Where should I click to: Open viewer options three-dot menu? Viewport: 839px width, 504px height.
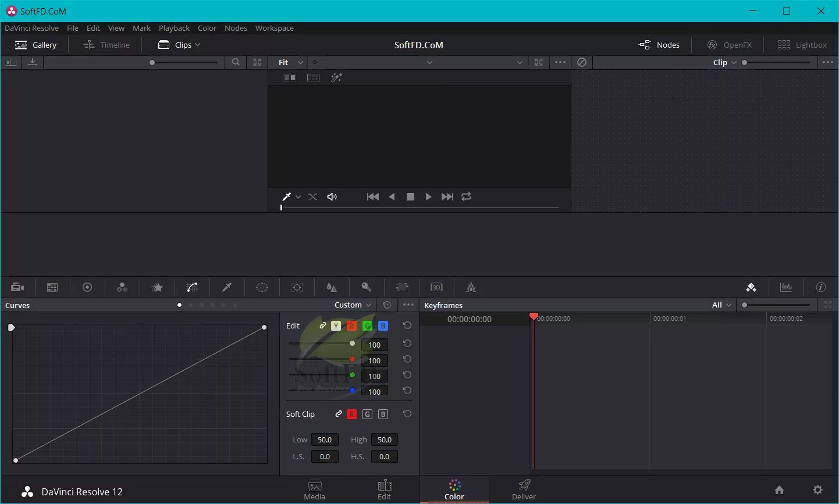click(560, 62)
